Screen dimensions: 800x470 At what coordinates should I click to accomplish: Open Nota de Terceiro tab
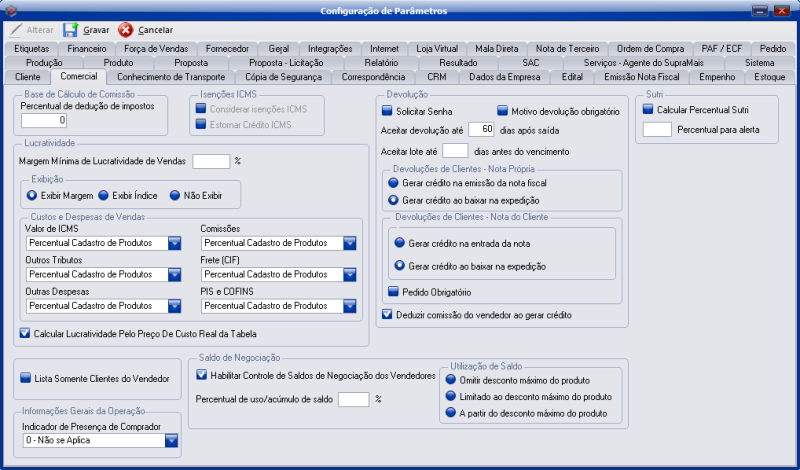pyautogui.click(x=567, y=49)
